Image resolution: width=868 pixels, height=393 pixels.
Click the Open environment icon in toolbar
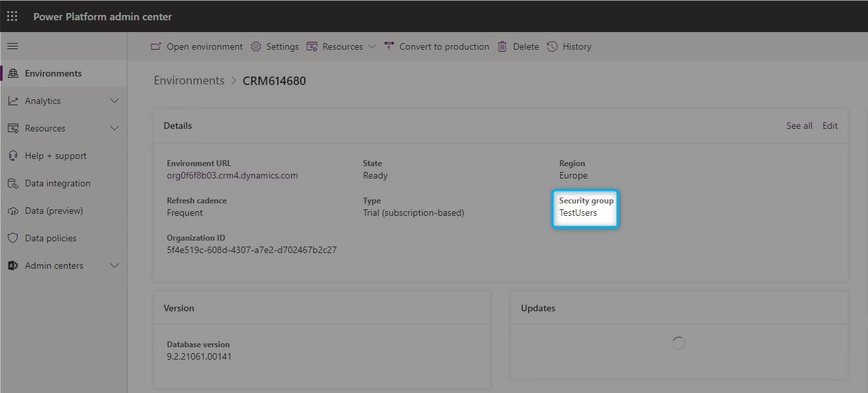click(x=156, y=46)
